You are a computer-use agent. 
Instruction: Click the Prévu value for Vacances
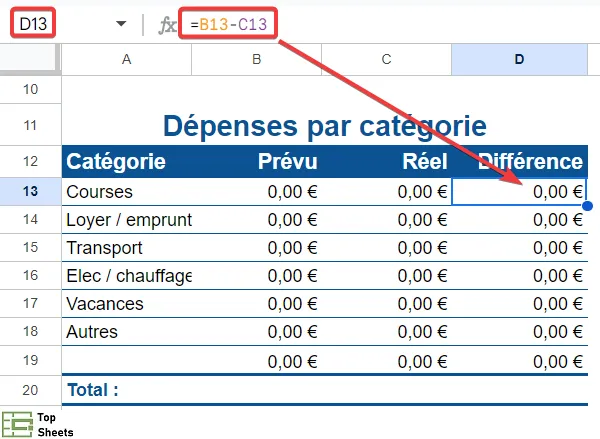(x=256, y=304)
